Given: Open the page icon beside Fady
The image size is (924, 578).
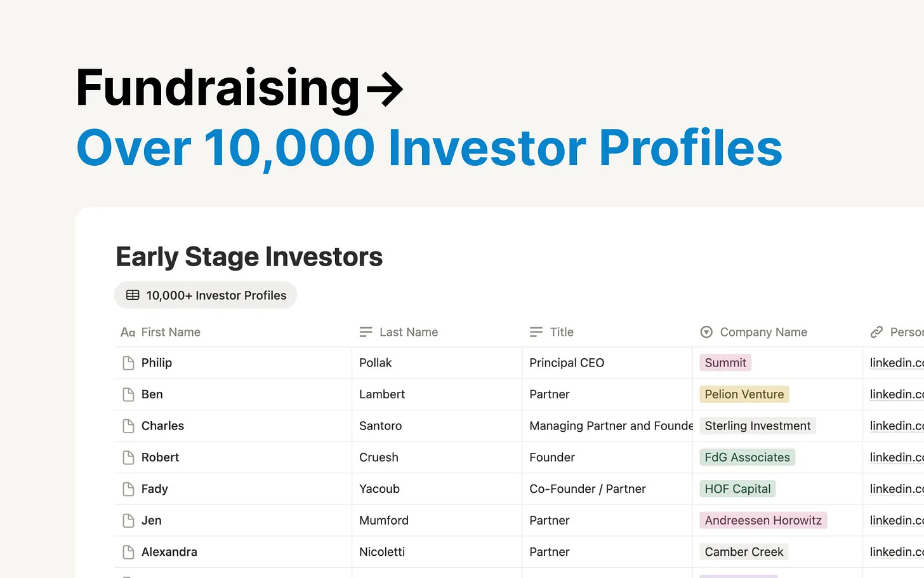Looking at the screenshot, I should click(128, 489).
